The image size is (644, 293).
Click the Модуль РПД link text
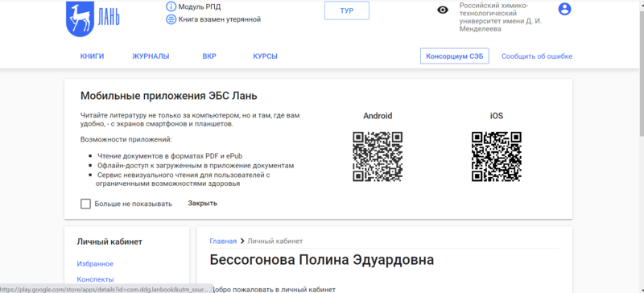click(200, 7)
